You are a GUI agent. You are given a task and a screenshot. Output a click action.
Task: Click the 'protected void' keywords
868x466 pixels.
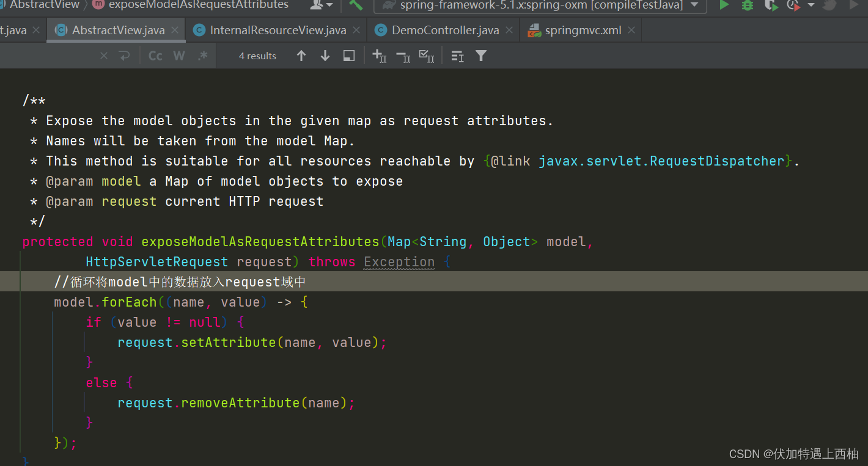78,242
